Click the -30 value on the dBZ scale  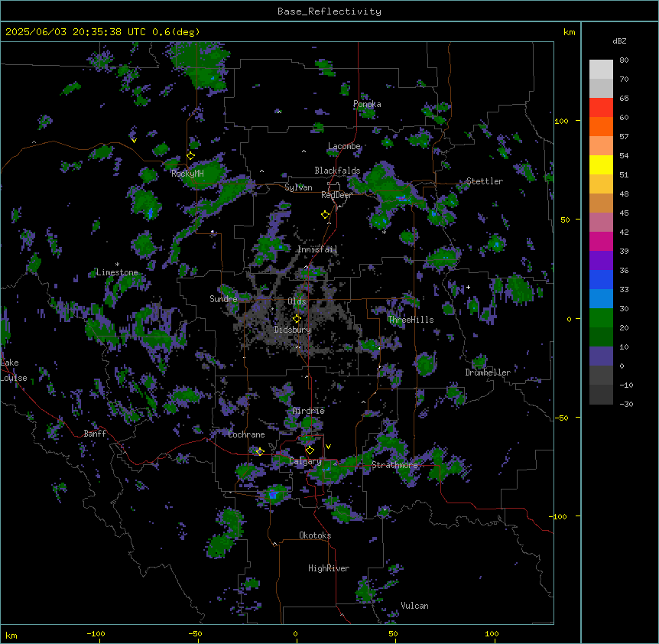point(626,404)
